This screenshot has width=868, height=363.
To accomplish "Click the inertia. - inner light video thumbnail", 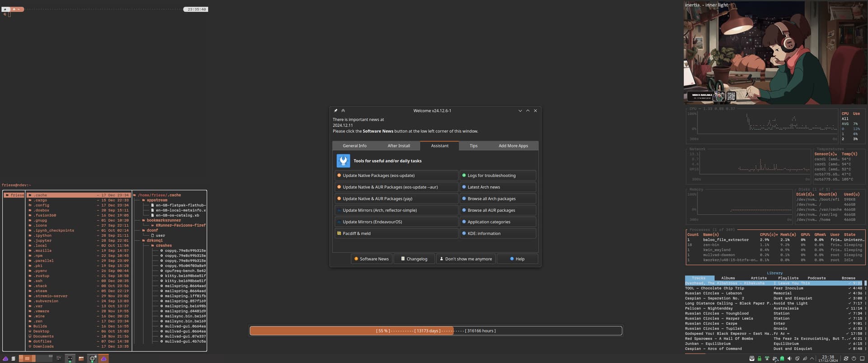I will point(775,52).
